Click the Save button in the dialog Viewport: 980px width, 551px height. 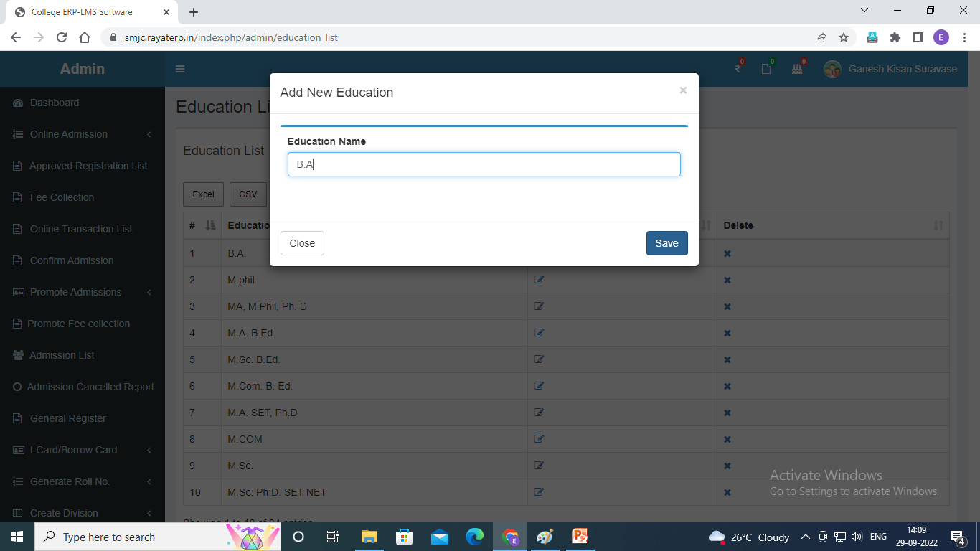pyautogui.click(x=666, y=243)
